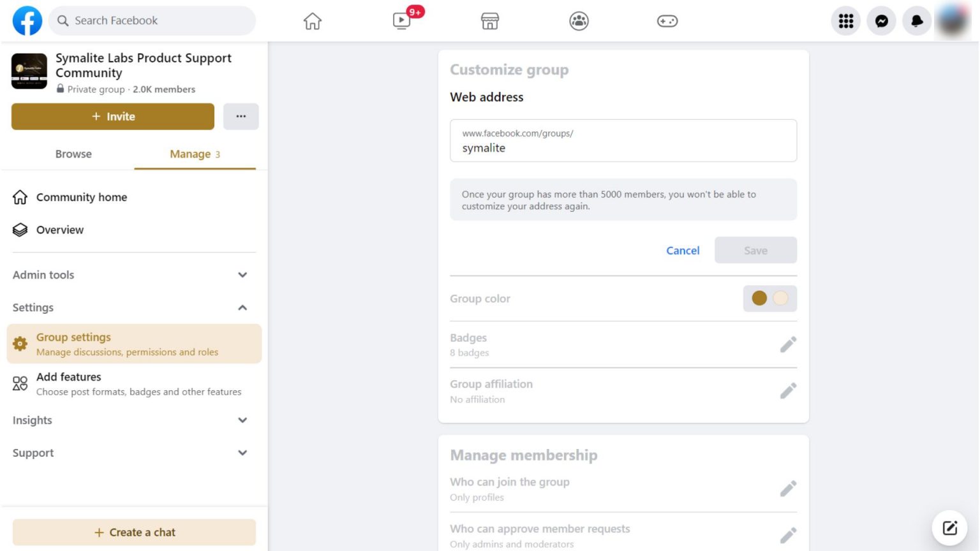Viewport: 980px width, 551px height.
Task: Open the notifications bell
Action: click(917, 21)
